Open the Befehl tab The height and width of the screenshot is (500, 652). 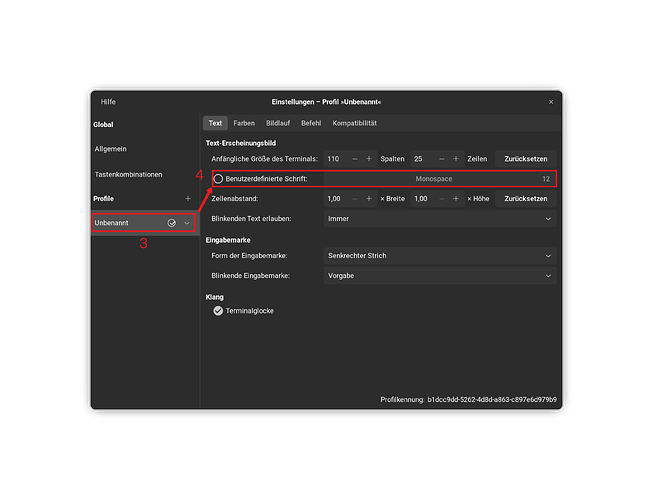tap(311, 123)
